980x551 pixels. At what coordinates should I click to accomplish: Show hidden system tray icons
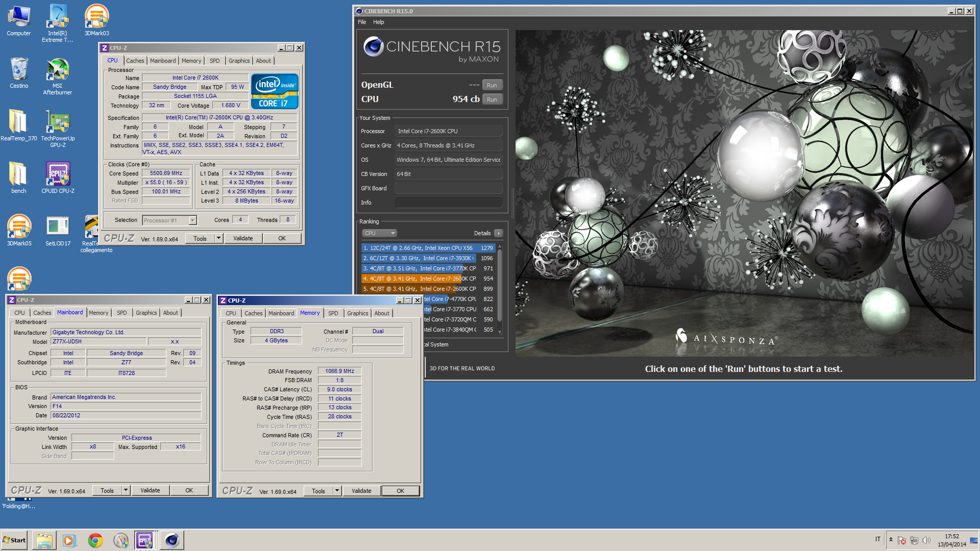coord(891,540)
